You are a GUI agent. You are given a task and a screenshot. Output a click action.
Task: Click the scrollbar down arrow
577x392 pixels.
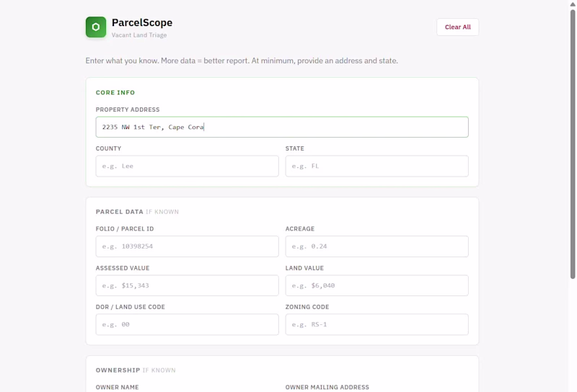573,388
